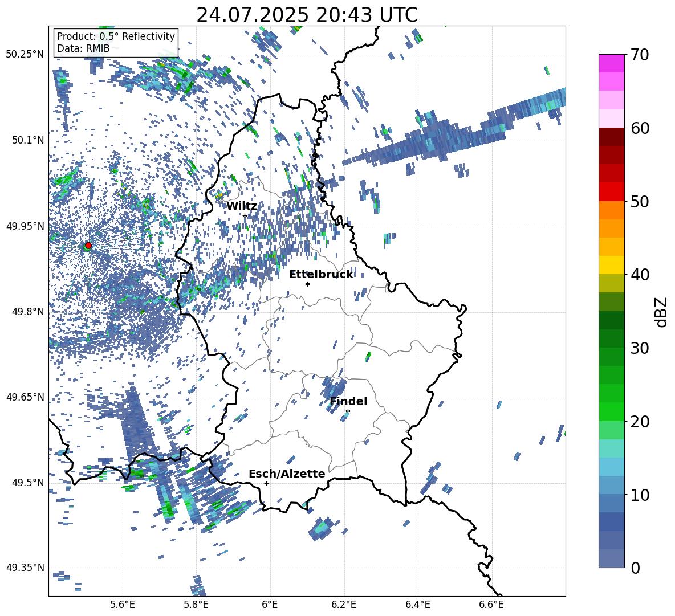This screenshot has width=675, height=616.
Task: Click the 6.2°E longitude label
Action: point(344,605)
